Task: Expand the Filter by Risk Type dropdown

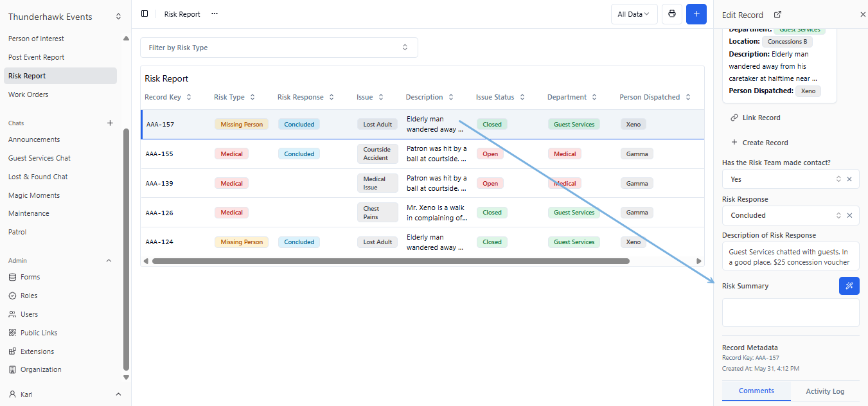Action: (x=279, y=48)
